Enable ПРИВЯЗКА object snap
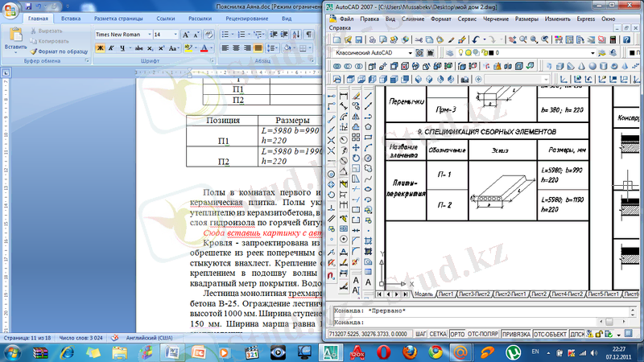The height and width of the screenshot is (362, 644). point(516,334)
